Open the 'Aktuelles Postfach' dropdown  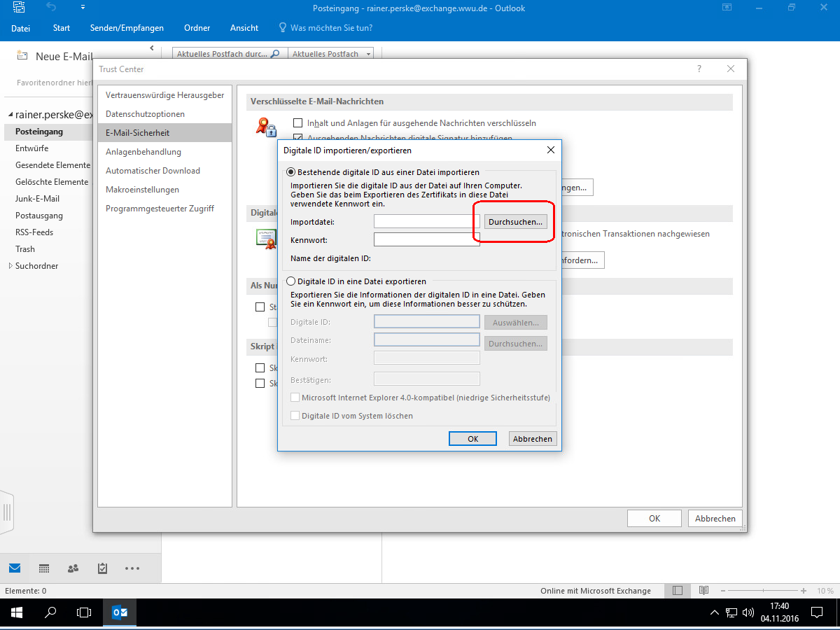pos(368,54)
